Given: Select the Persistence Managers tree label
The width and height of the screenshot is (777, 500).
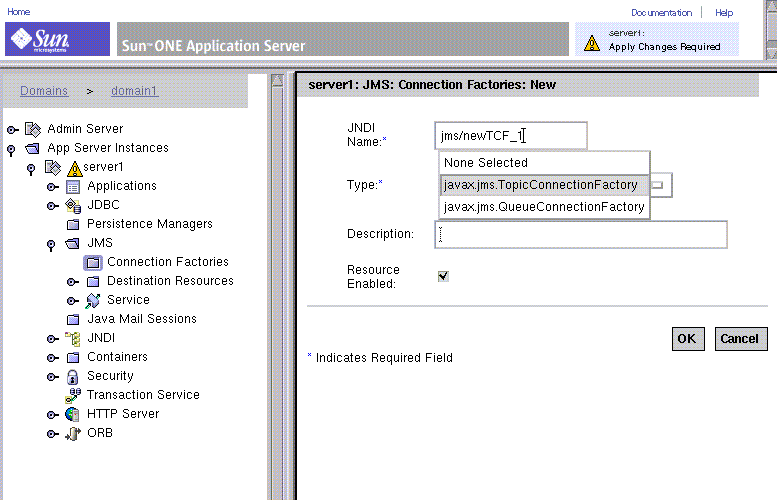Looking at the screenshot, I should [x=150, y=224].
